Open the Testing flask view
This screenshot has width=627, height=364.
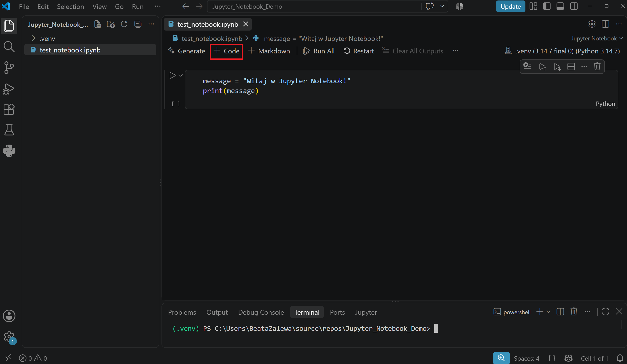(9, 130)
